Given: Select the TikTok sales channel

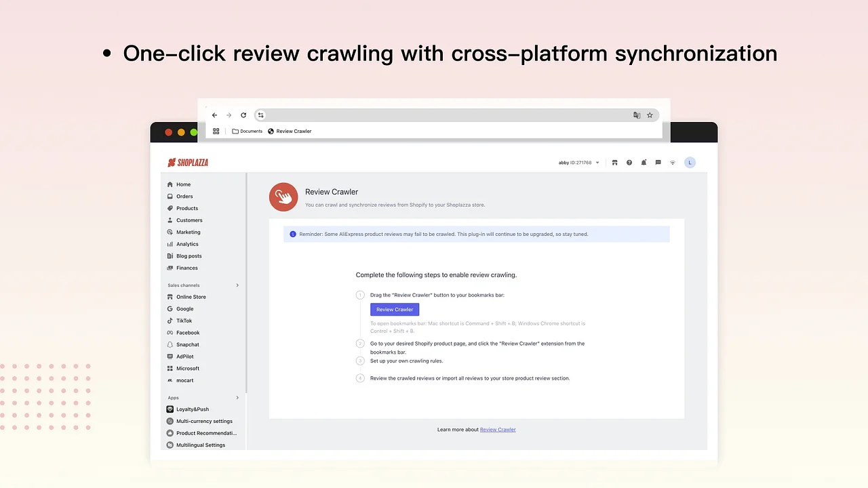Looking at the screenshot, I should click(x=184, y=320).
